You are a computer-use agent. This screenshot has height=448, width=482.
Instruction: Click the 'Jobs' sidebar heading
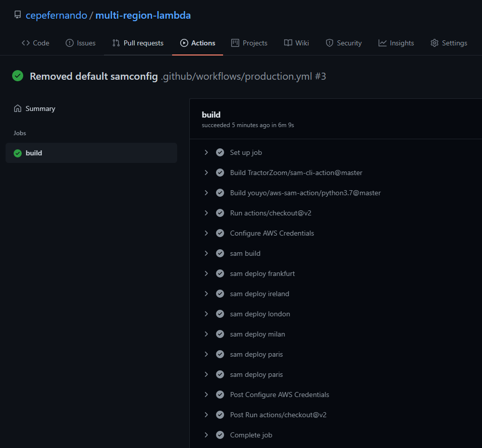(20, 133)
